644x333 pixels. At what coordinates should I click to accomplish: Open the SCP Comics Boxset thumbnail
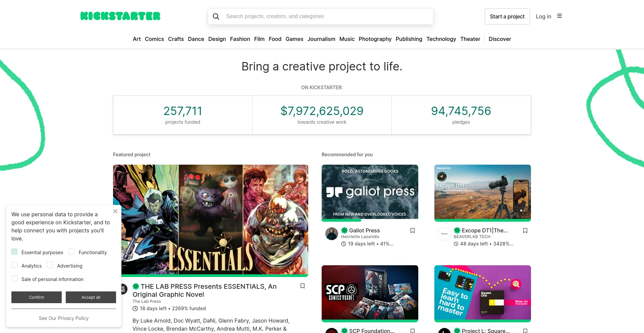pos(370,292)
